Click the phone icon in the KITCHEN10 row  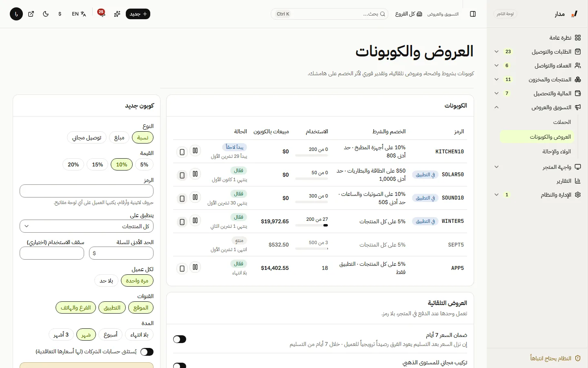(182, 152)
